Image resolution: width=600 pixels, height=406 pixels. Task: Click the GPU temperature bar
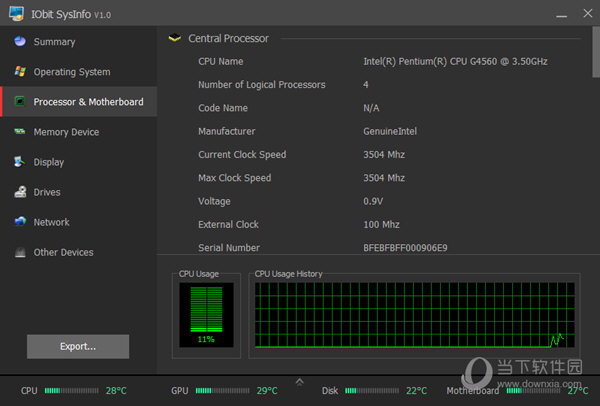point(223,391)
